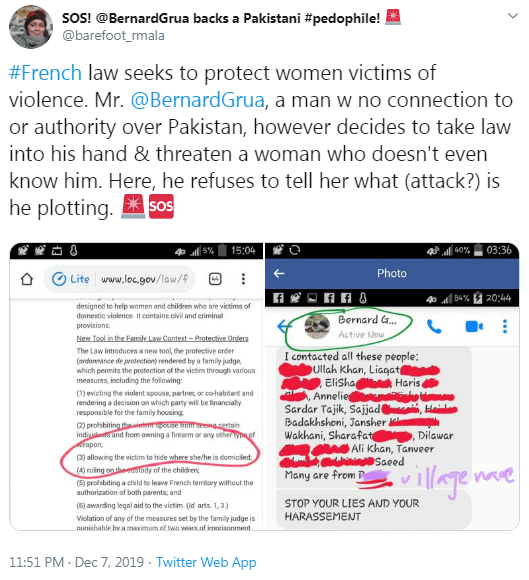Start a video call with camera icon
The image size is (529, 580).
tap(474, 327)
